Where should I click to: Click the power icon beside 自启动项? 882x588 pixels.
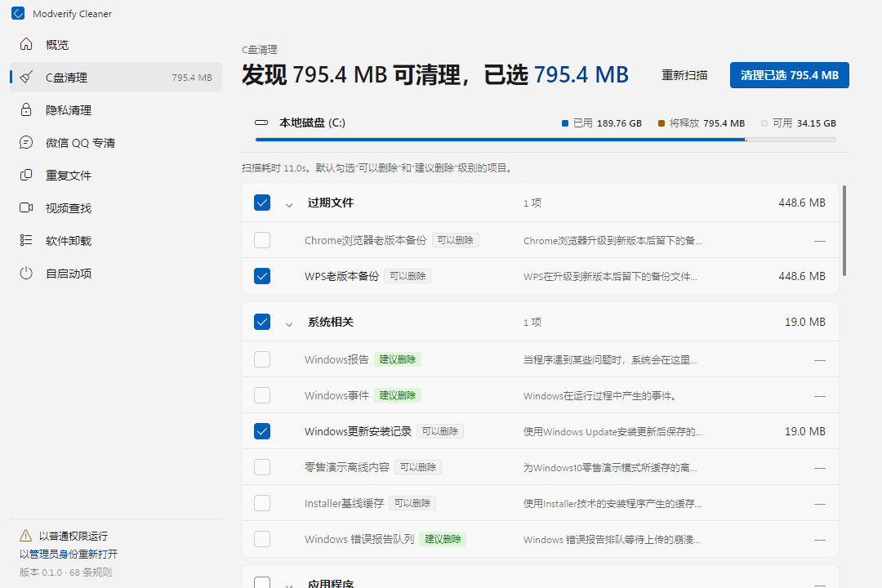tap(26, 273)
